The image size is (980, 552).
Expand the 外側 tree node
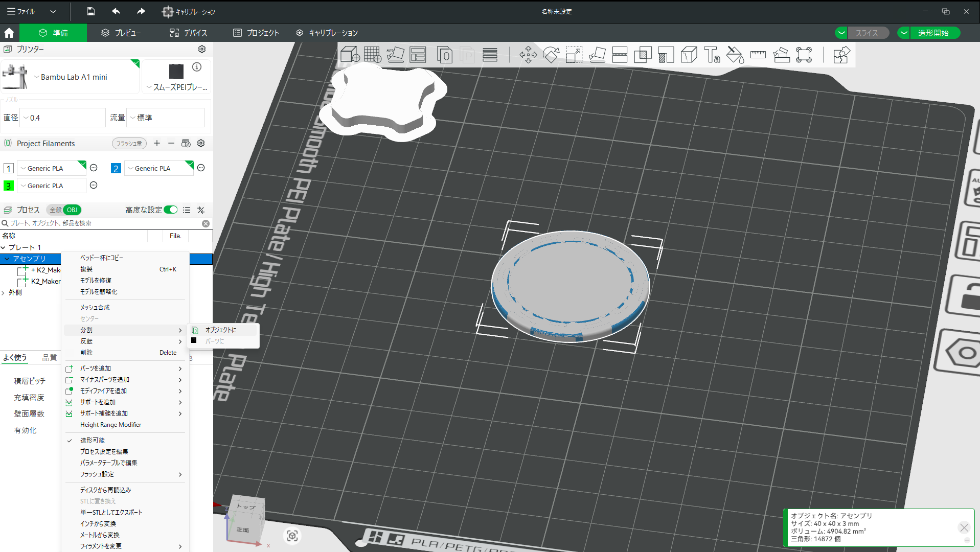[x=4, y=293]
